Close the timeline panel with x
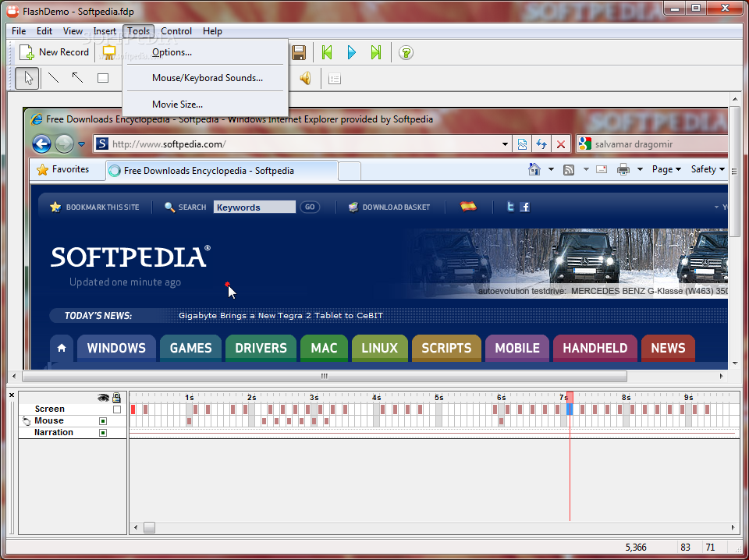Viewport: 749px width, 560px height. 12,395
